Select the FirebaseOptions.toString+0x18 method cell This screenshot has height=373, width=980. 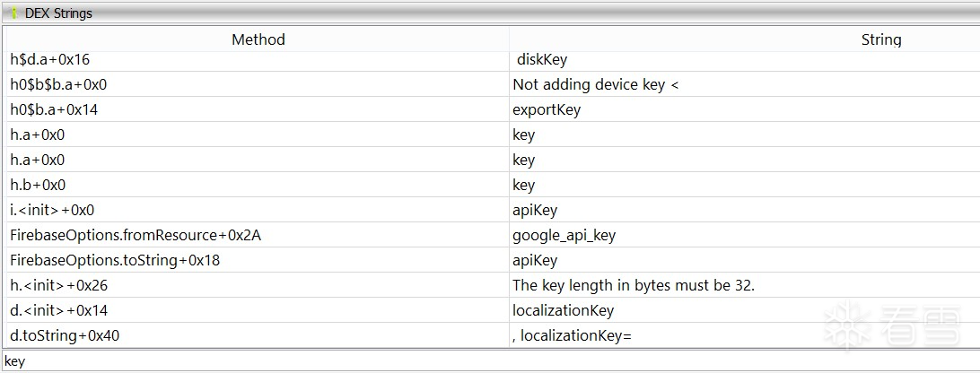tap(115, 260)
